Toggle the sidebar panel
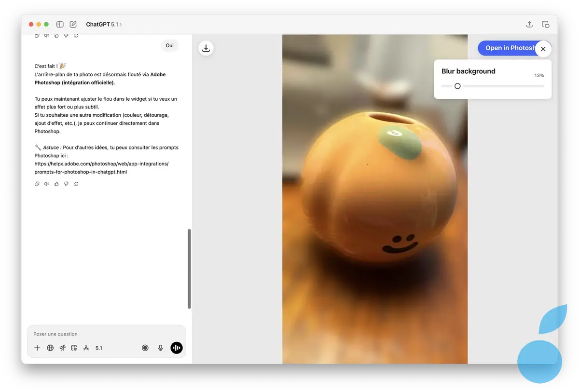579x392 pixels. click(x=60, y=24)
